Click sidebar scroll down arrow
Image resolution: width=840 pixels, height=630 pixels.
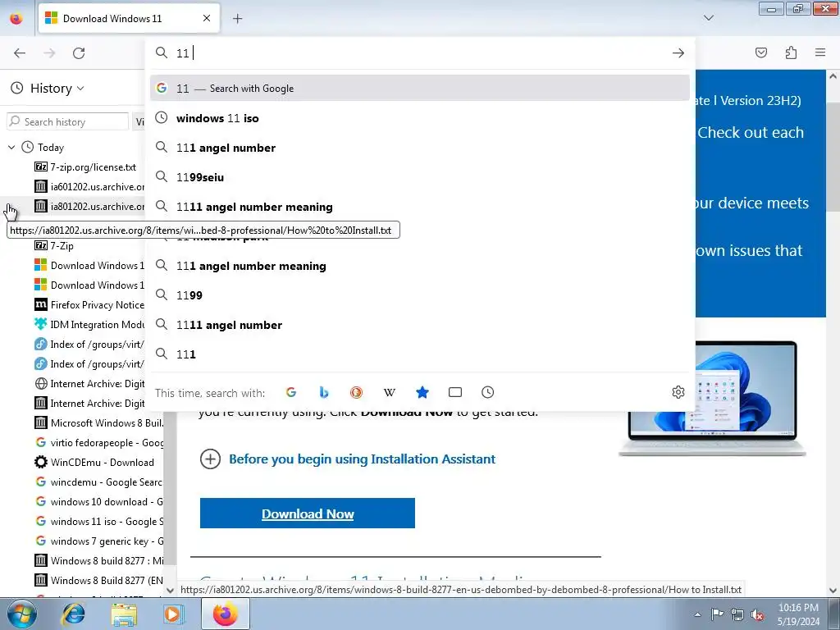click(171, 591)
